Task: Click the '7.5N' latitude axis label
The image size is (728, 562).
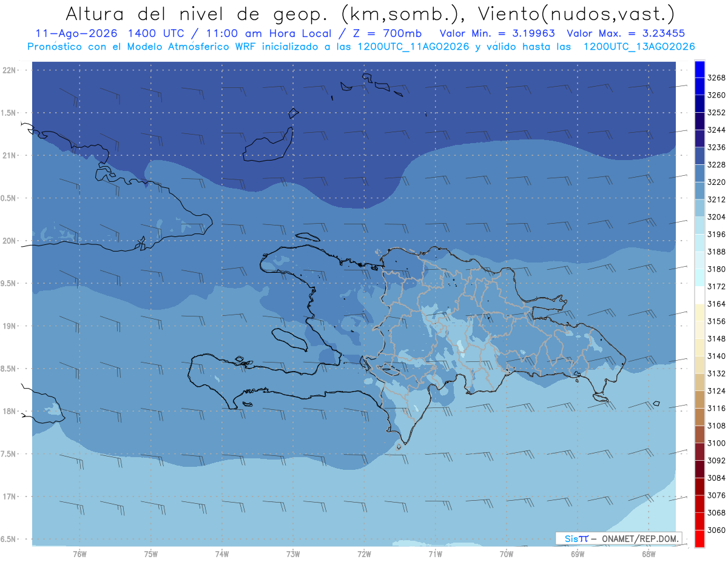Action: pos(9,454)
